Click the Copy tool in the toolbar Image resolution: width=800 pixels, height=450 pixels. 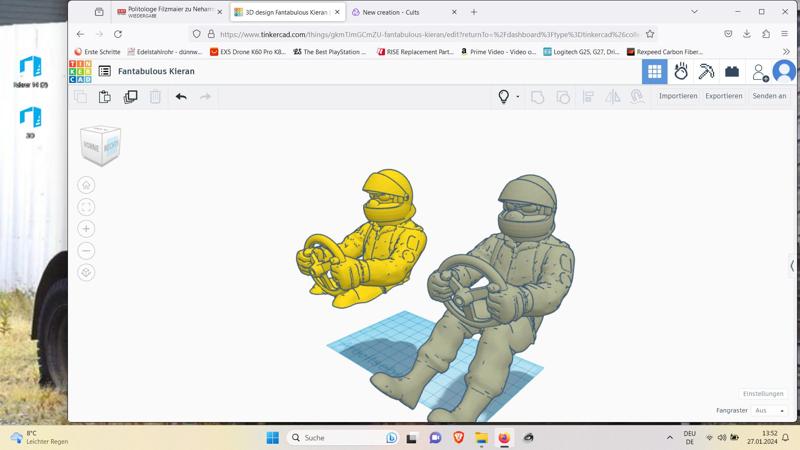pyautogui.click(x=81, y=96)
